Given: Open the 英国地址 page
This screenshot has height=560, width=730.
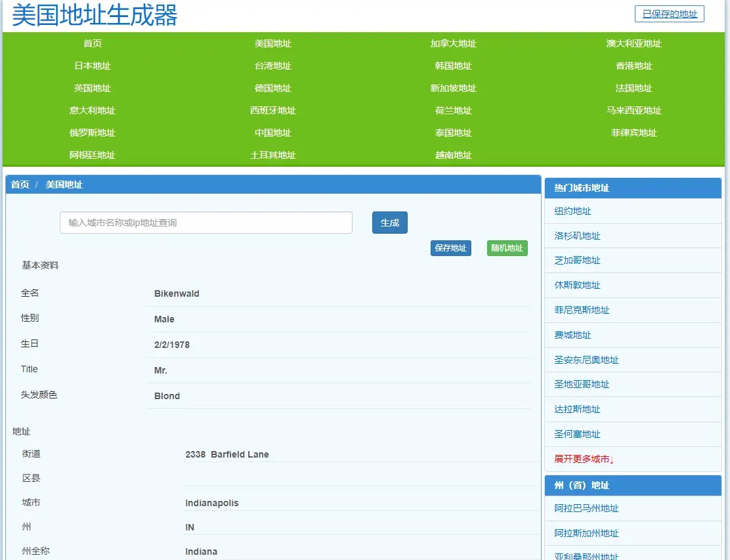Looking at the screenshot, I should pos(93,88).
